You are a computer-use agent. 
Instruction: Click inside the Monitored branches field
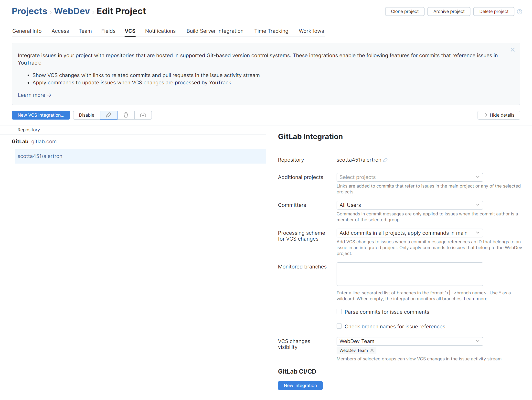coord(410,274)
